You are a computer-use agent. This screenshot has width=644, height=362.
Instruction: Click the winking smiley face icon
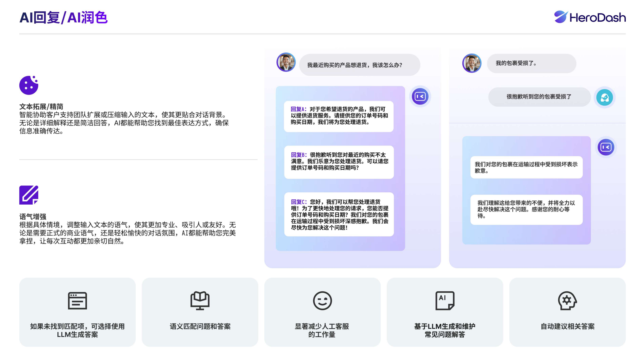tap(322, 301)
